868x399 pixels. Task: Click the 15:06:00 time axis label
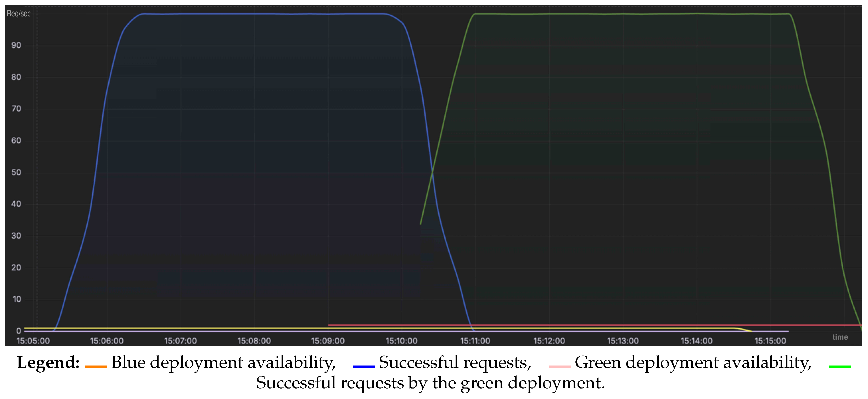(107, 341)
